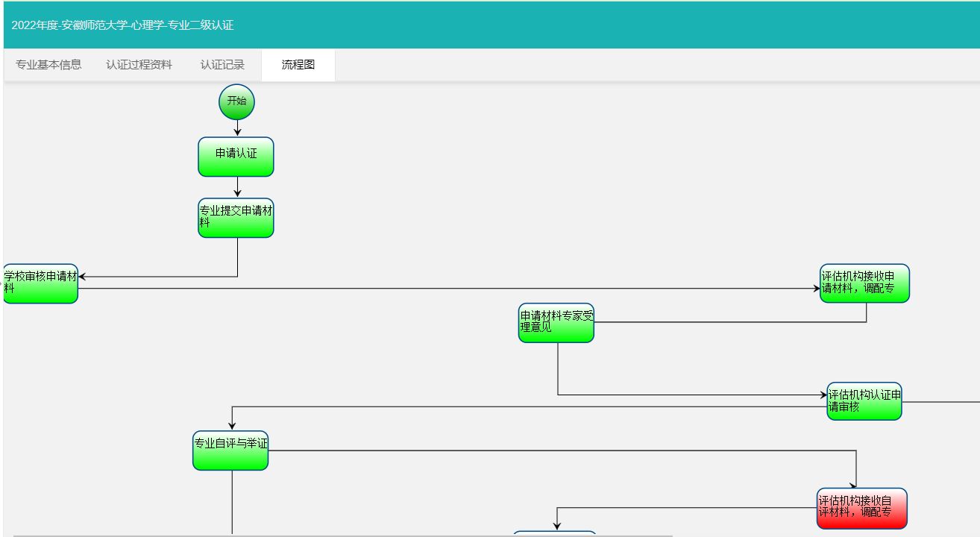Click the arrow between 开始 and 申请认证
This screenshot has width=980, height=537.
(x=237, y=128)
